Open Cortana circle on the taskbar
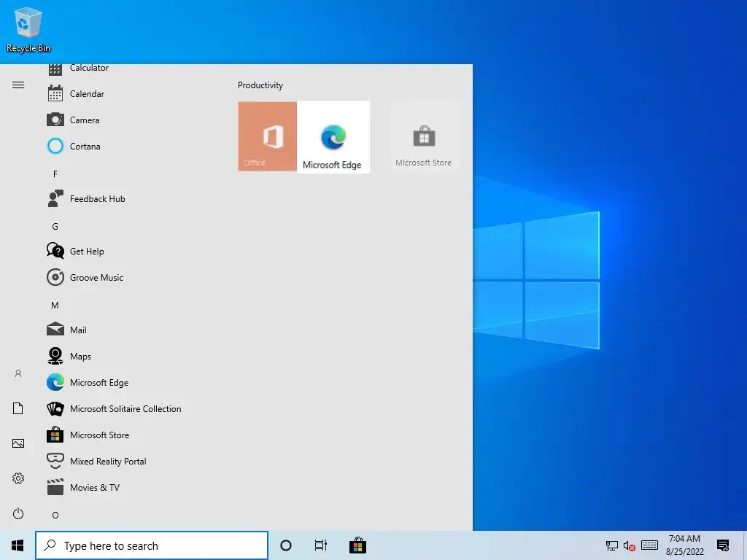 click(x=286, y=545)
